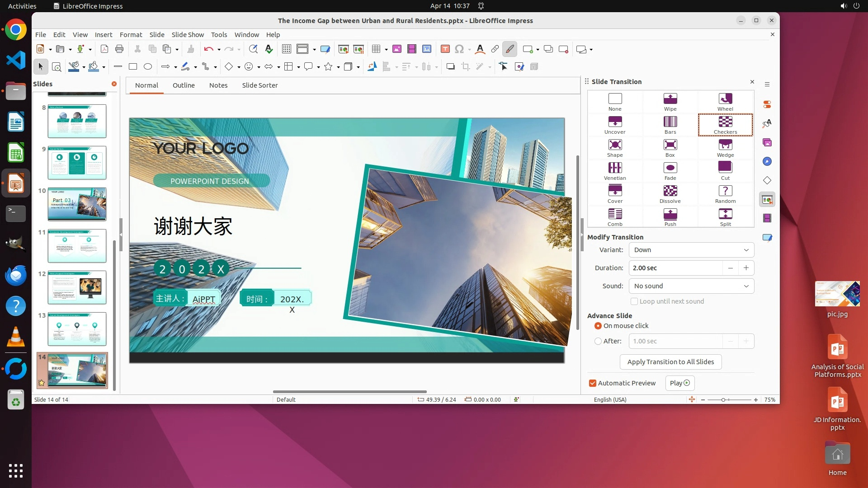Click the Export as PDF toolbar icon
Screen dimensions: 868x488
point(104,49)
